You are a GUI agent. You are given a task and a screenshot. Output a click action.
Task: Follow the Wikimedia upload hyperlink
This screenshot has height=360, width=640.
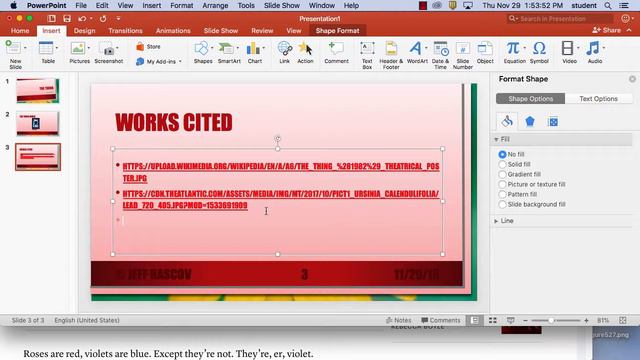(281, 172)
